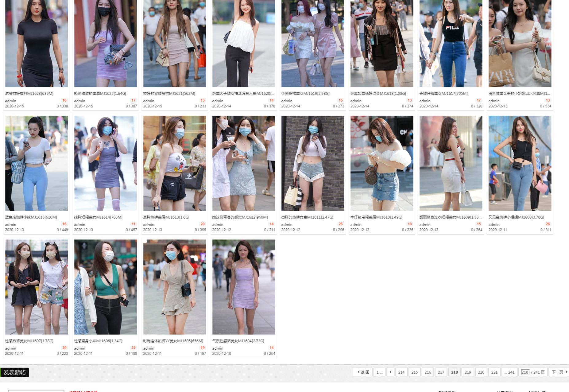This screenshot has width=569, height=392.
Task: Click admin author under MJ1623 post
Action: coord(10,101)
